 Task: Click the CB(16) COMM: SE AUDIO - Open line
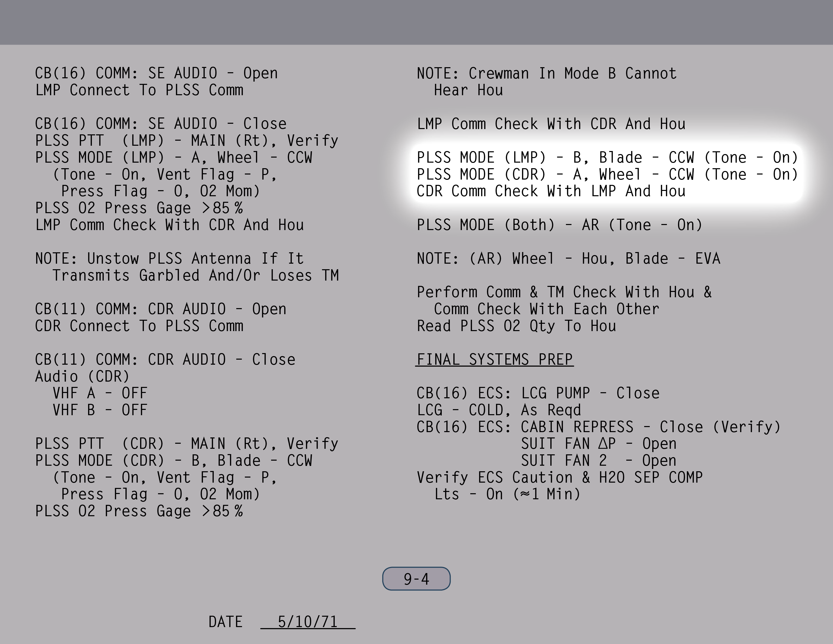(x=157, y=73)
